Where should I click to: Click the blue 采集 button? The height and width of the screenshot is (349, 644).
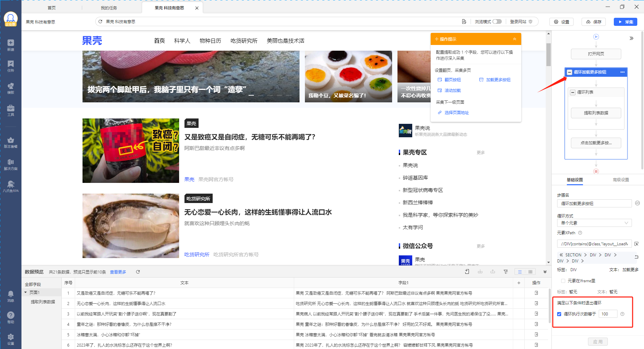[626, 22]
